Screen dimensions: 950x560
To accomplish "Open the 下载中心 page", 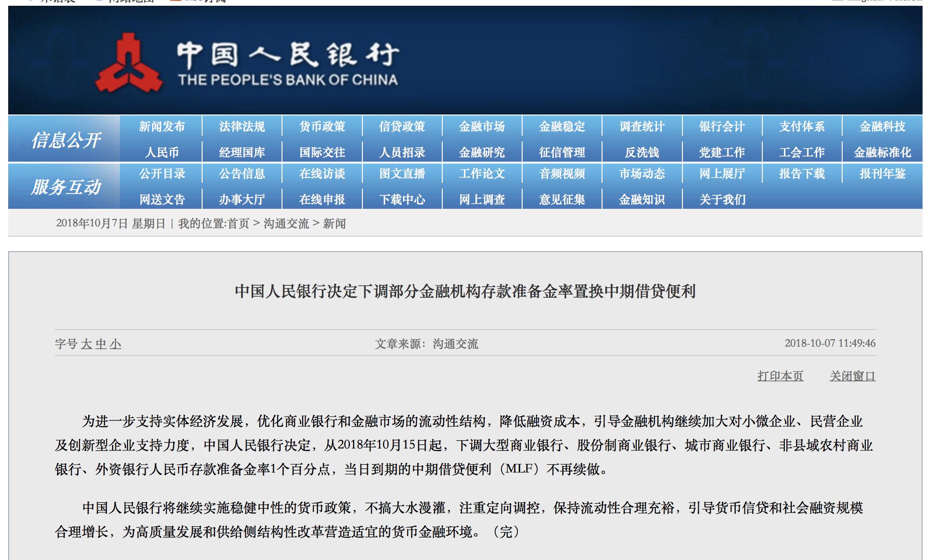I will point(402,199).
